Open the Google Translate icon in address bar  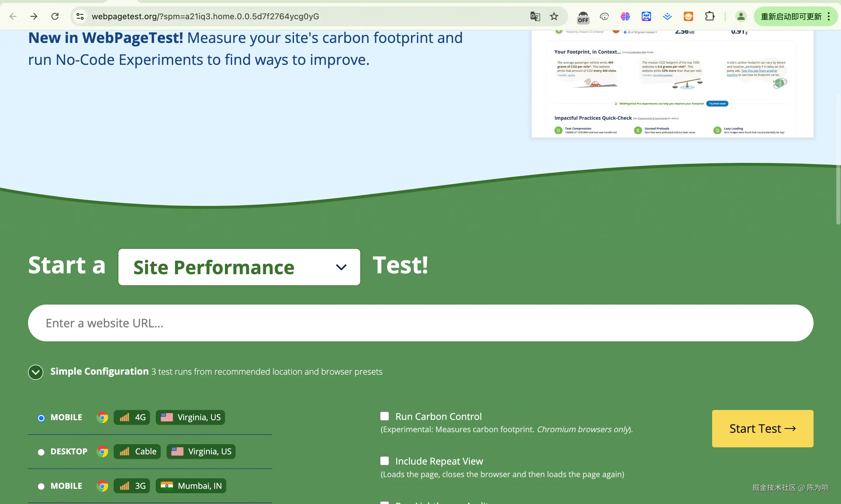tap(535, 16)
